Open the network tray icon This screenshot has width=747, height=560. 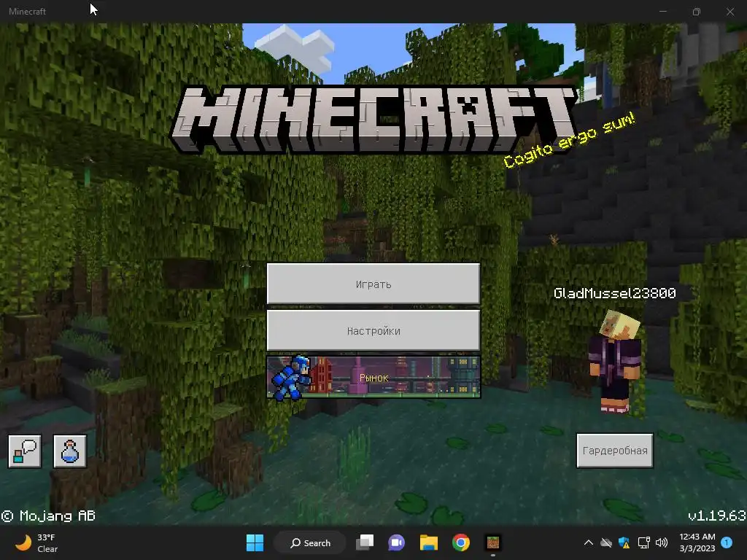(643, 542)
